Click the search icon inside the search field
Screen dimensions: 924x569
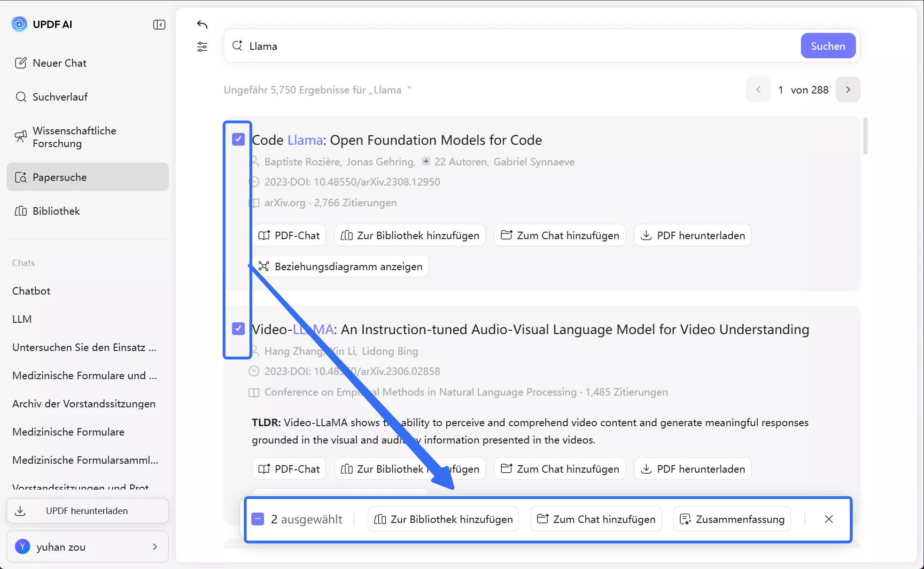(x=237, y=46)
